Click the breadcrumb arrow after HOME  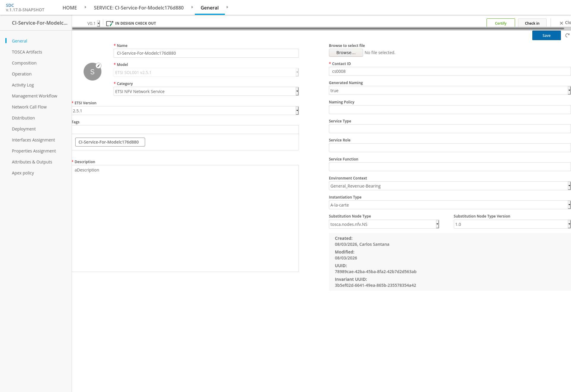pyautogui.click(x=85, y=7)
